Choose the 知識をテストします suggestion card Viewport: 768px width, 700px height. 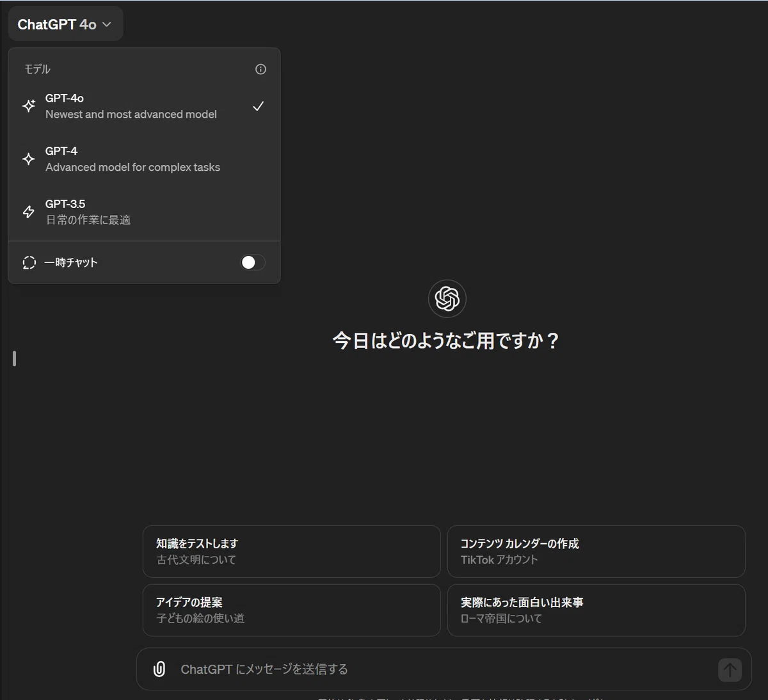click(291, 552)
